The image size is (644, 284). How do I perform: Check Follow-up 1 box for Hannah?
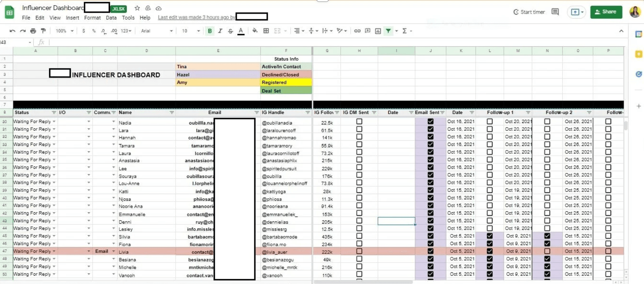[x=489, y=137]
